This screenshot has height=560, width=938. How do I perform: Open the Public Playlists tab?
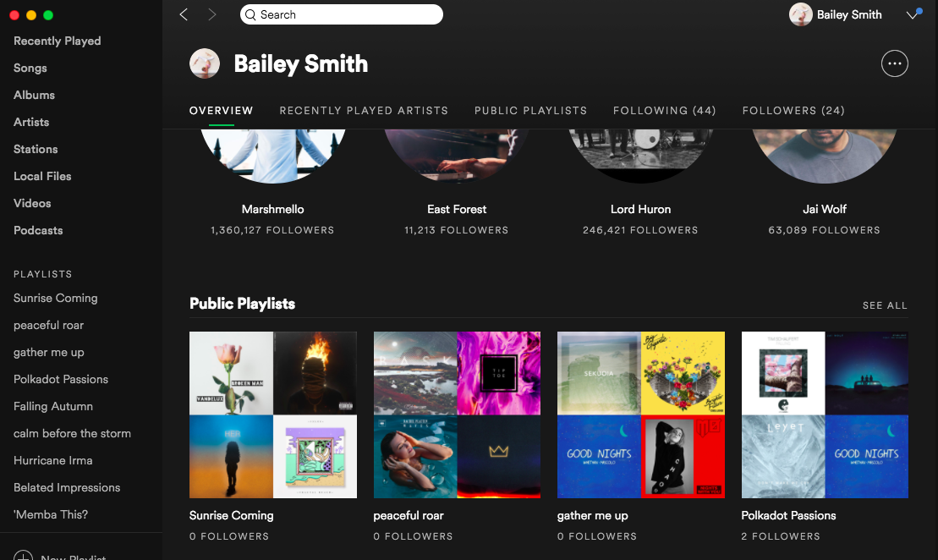point(530,111)
